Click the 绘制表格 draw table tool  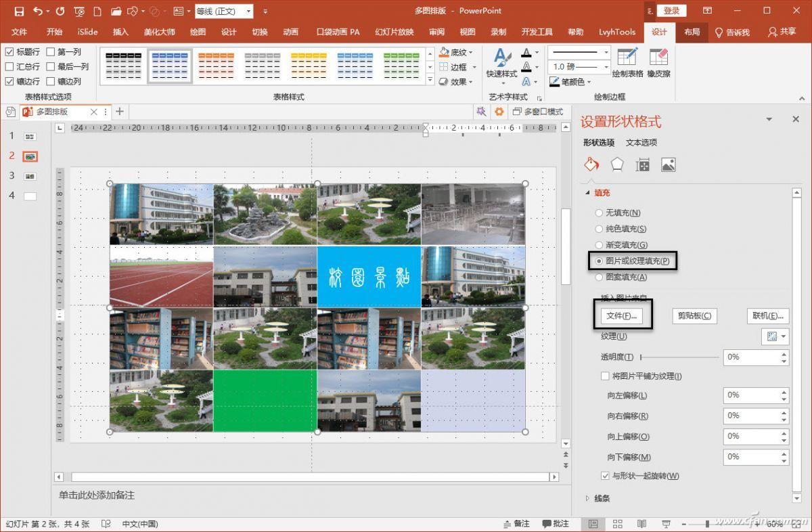[627, 63]
